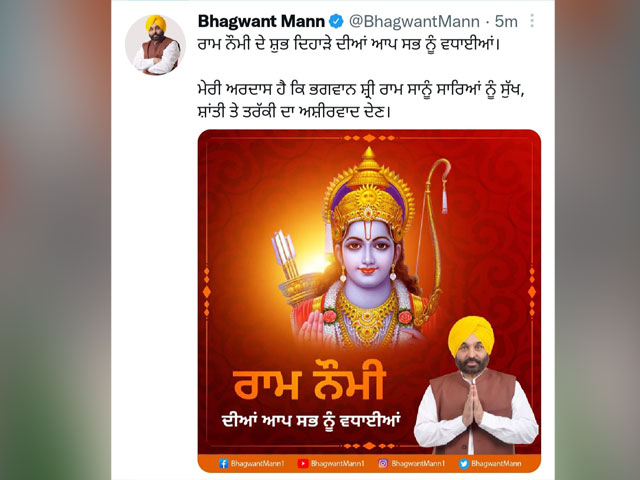Click the first line of the tweet text
This screenshot has height=480, width=640.
(349, 44)
